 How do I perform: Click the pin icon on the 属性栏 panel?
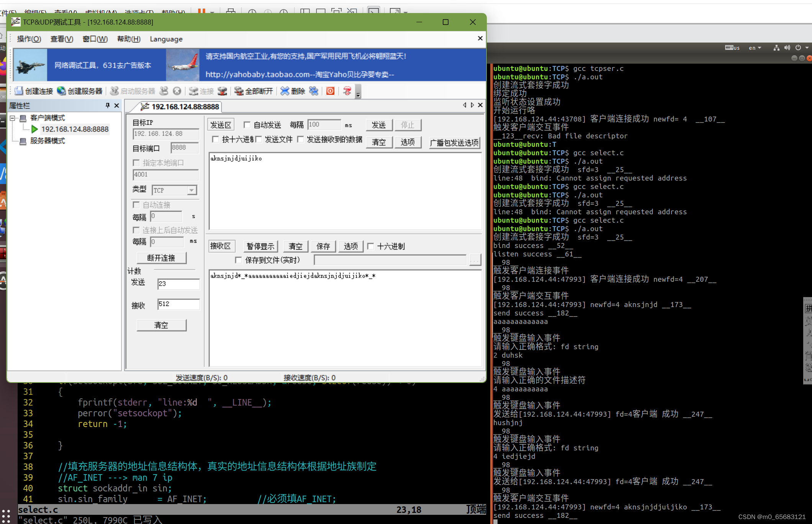coord(108,105)
